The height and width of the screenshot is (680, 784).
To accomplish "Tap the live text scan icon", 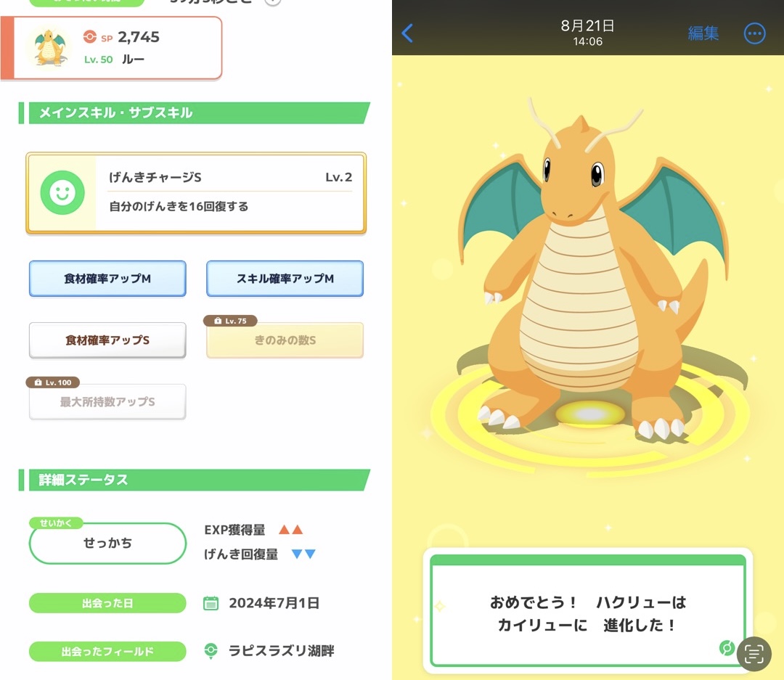I will coord(754,653).
